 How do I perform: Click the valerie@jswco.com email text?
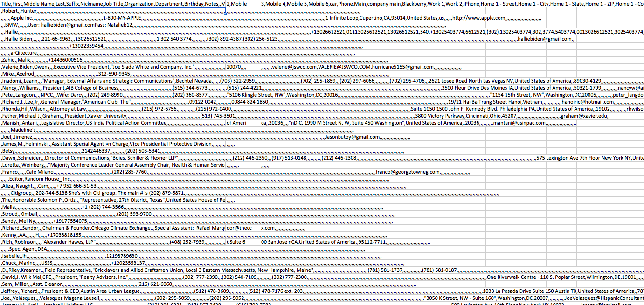pos(295,67)
